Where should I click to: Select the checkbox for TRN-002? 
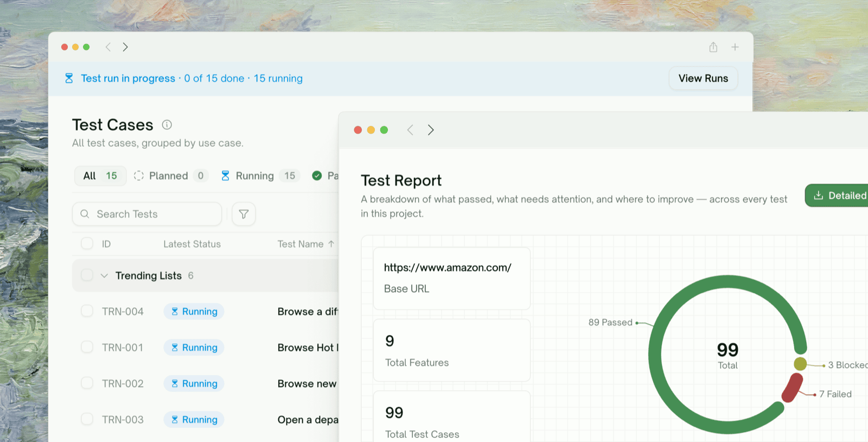coord(87,383)
